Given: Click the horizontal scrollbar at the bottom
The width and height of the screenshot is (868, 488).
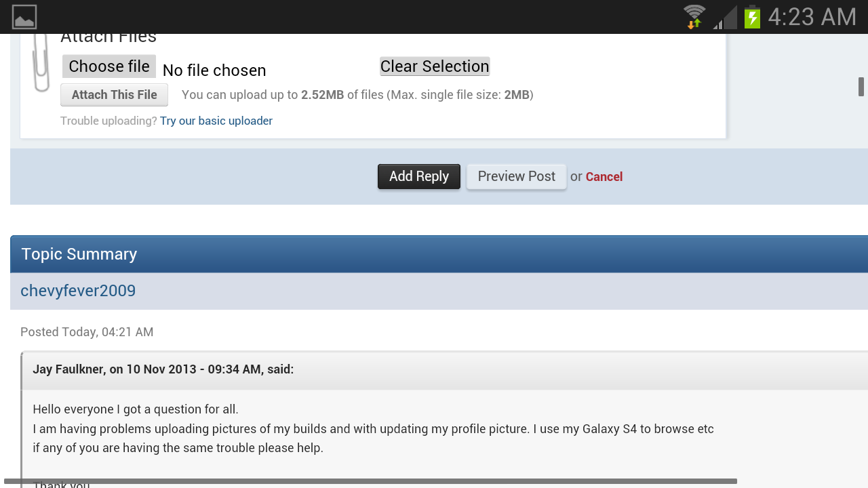Looking at the screenshot, I should click(370, 481).
